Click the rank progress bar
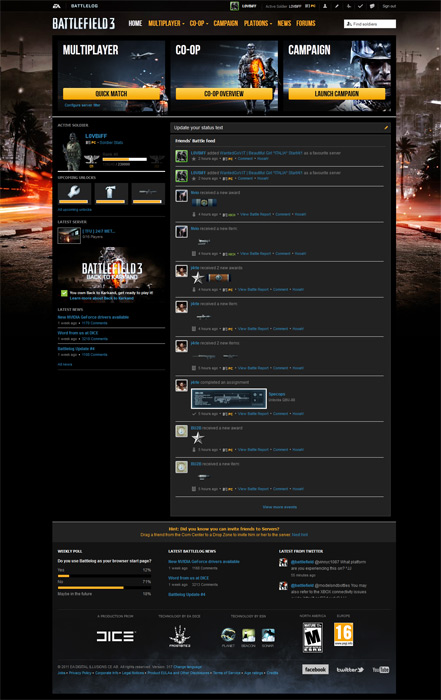Image resolution: width=441 pixels, height=700 pixels. click(x=125, y=159)
